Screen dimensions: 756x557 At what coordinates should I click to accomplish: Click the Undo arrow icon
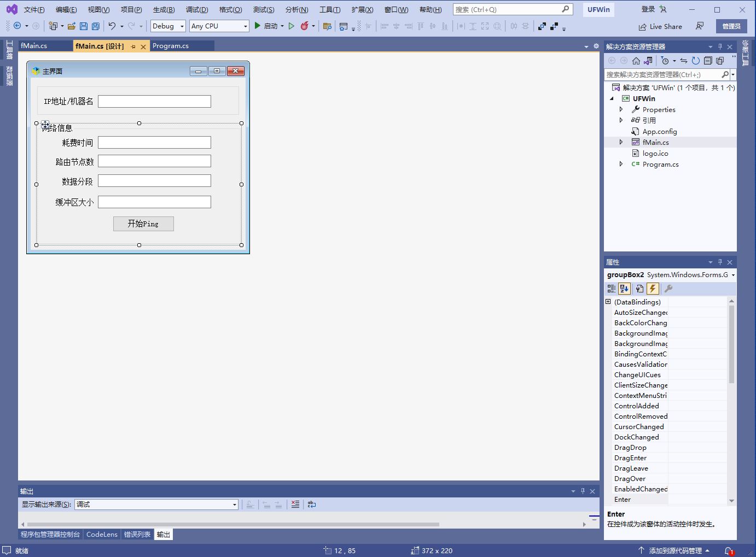coord(112,26)
